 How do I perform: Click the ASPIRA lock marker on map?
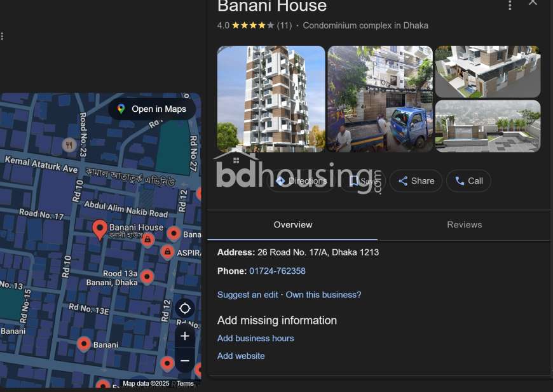(x=168, y=252)
